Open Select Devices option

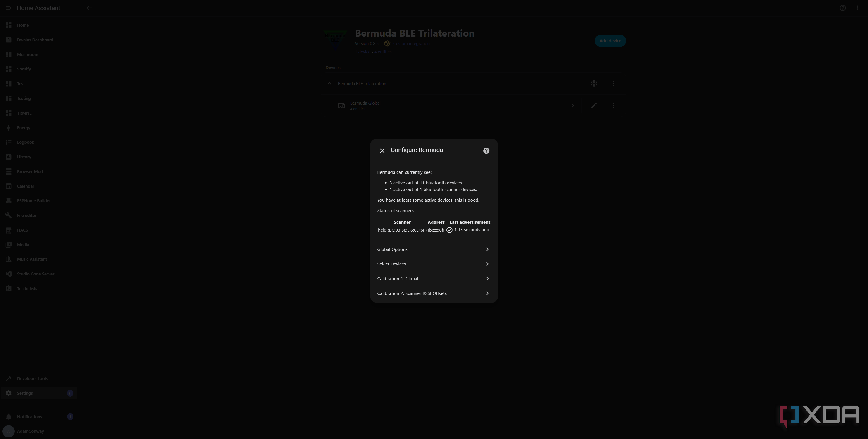point(434,264)
